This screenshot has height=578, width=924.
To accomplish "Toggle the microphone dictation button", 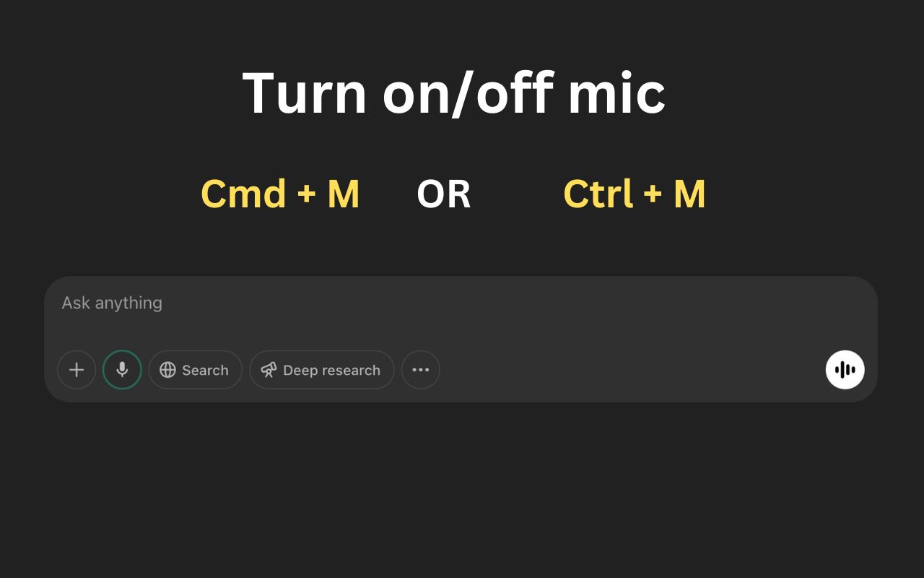I will (122, 370).
